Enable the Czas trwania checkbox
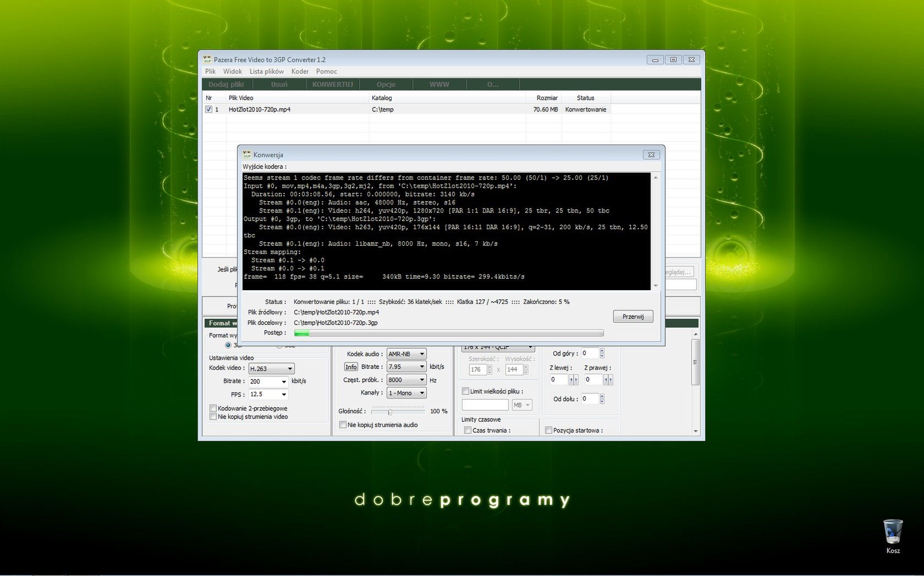 468,430
